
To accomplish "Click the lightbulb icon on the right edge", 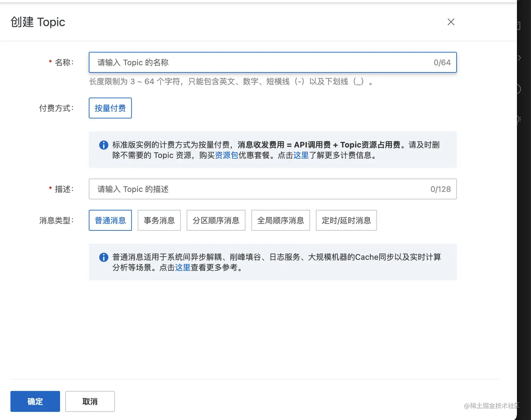I will pos(518,119).
